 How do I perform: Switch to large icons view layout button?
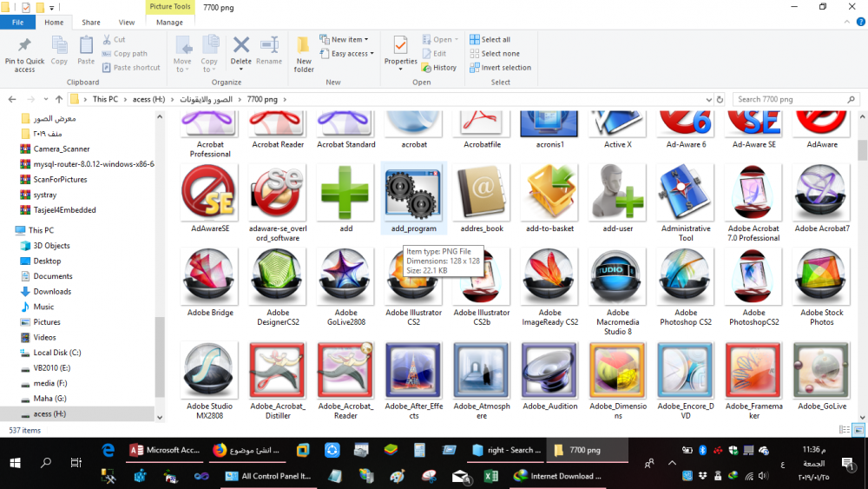click(x=858, y=430)
